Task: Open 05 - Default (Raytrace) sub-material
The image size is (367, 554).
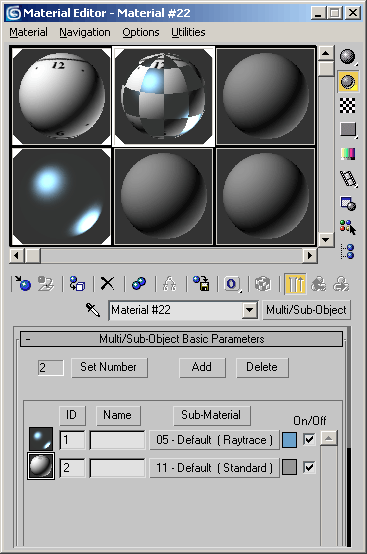Action: tap(214, 440)
